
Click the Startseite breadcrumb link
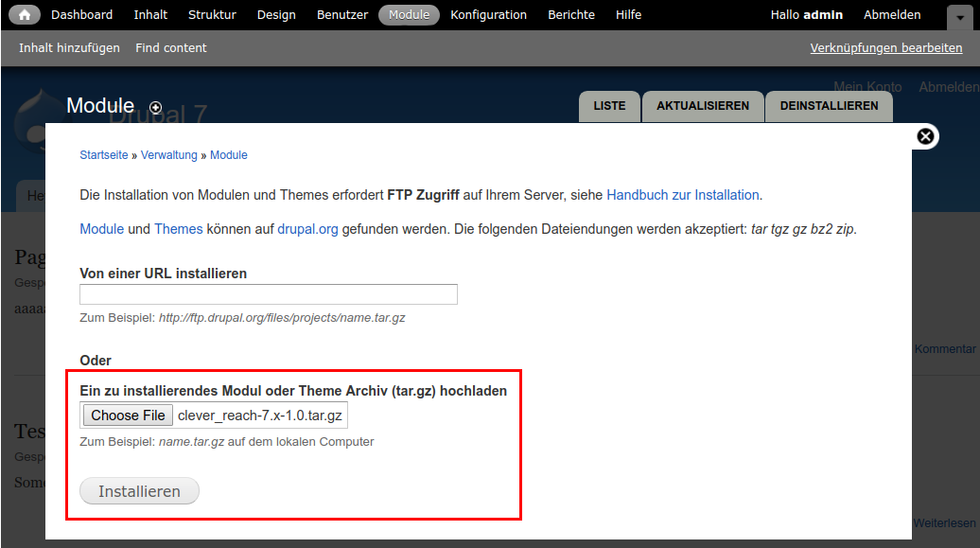tap(104, 155)
